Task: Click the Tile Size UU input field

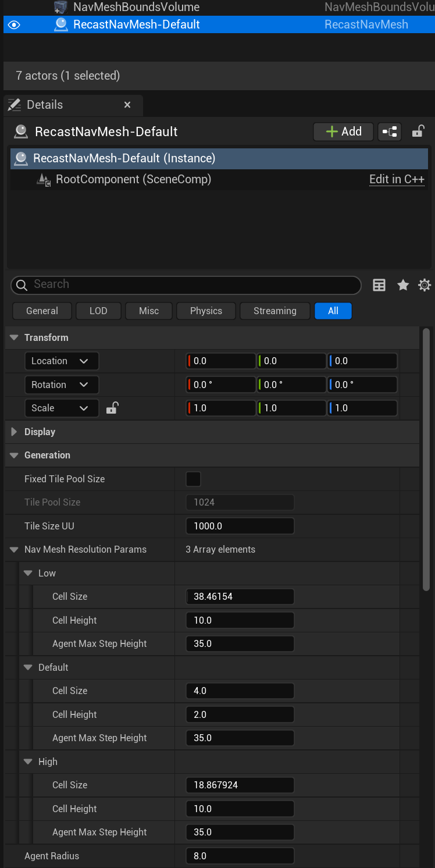Action: click(x=240, y=527)
